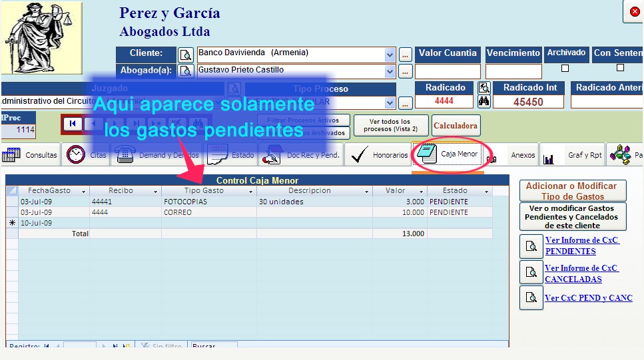
Task: Click the 10.000 valor cell
Action: [400, 212]
